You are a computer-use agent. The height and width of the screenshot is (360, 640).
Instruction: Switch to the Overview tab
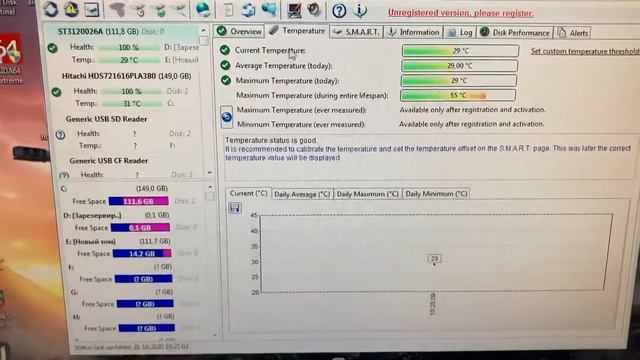(x=239, y=31)
